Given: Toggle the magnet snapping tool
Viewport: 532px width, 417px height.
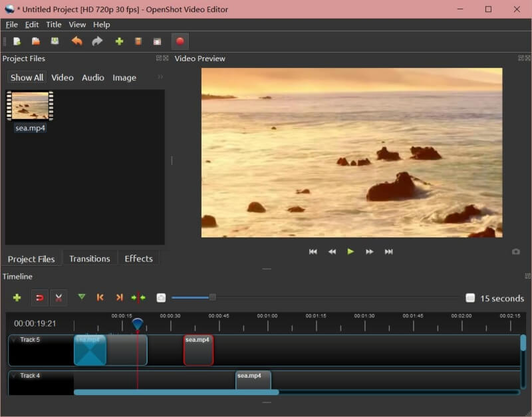Looking at the screenshot, I should [x=39, y=298].
